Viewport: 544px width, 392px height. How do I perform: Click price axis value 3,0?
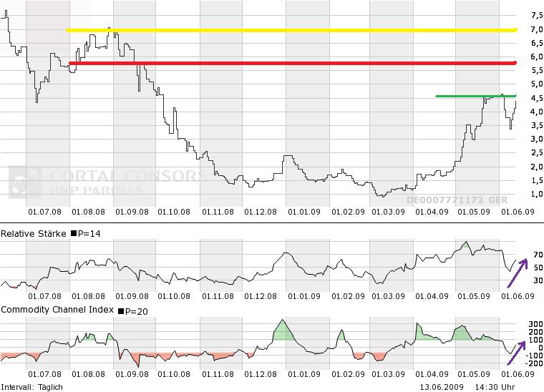(x=537, y=139)
